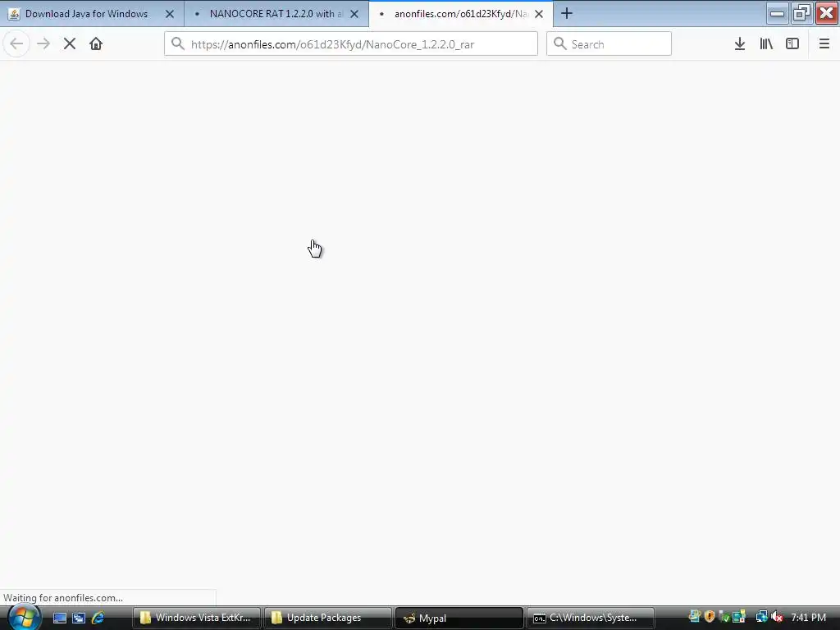
Task: Click the Search input box
Action: [609, 44]
